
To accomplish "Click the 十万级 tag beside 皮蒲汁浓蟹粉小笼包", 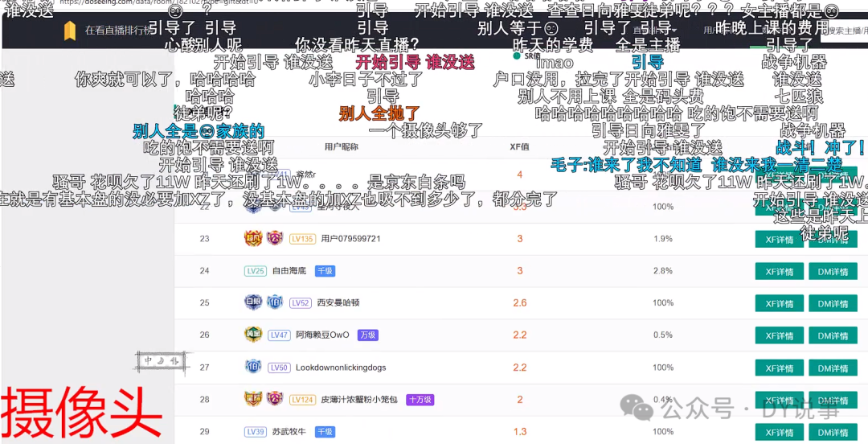I will tap(420, 400).
